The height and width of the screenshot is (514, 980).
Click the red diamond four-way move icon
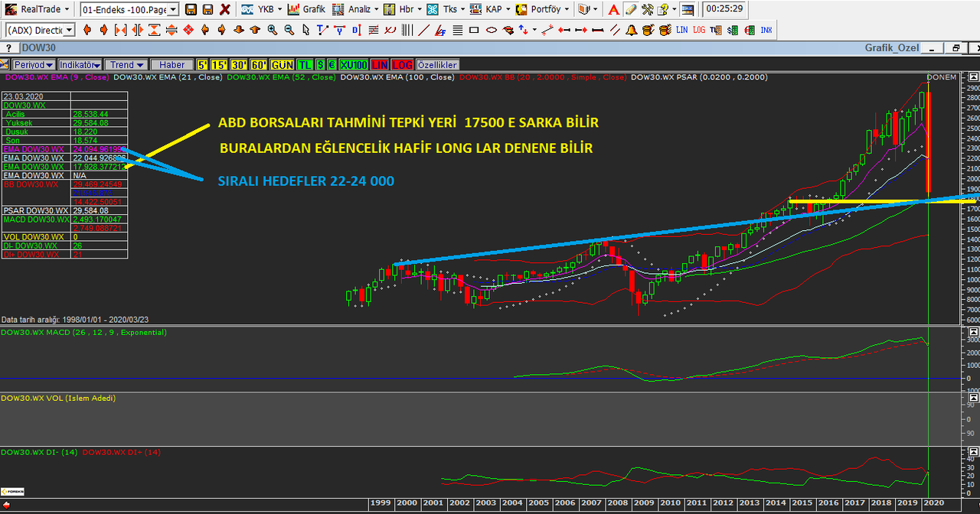[188, 30]
